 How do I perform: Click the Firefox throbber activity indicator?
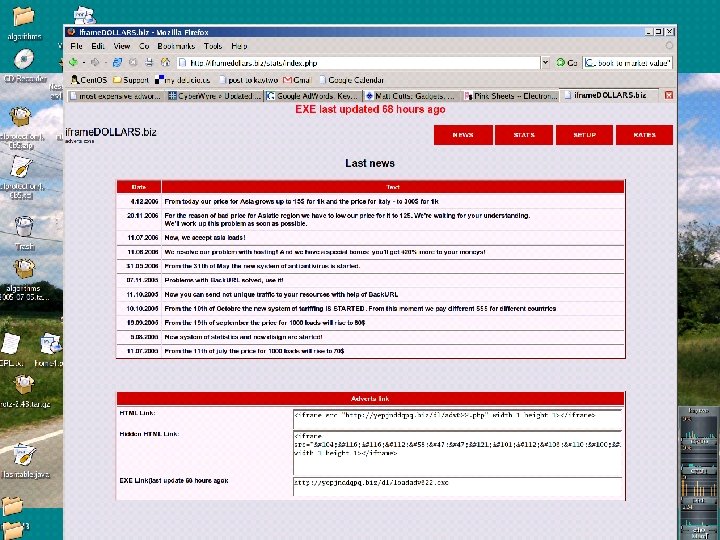(669, 45)
